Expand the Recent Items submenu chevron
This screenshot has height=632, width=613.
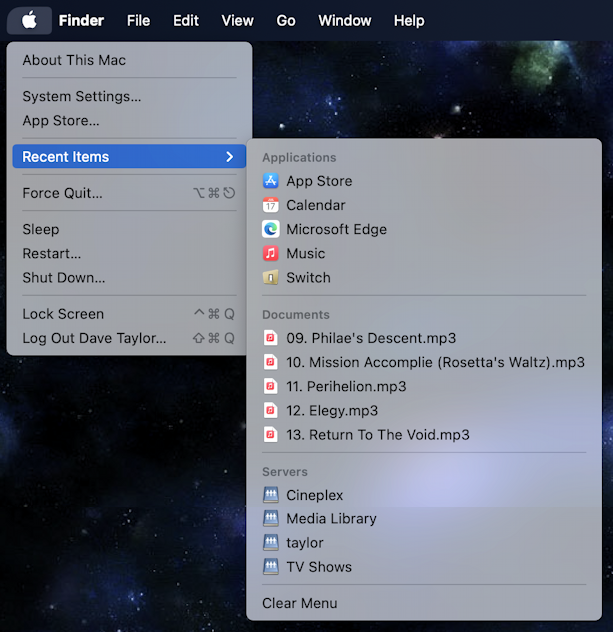point(230,156)
